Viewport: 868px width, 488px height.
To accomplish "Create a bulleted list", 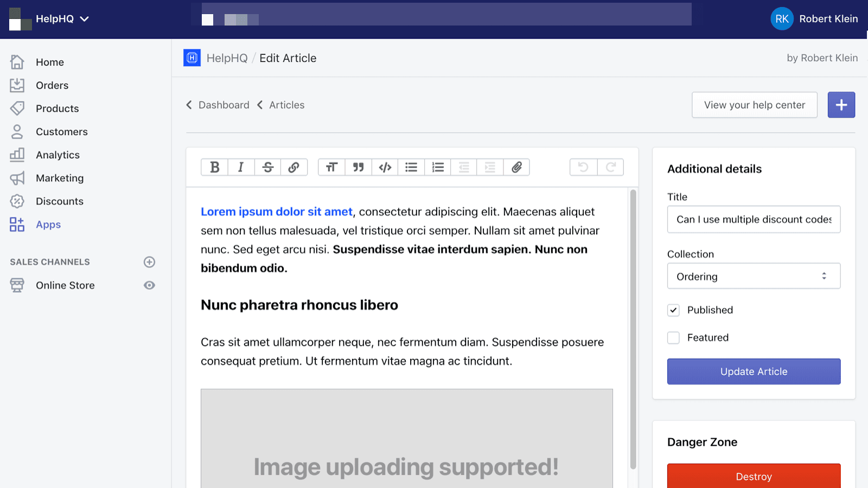I will point(411,167).
